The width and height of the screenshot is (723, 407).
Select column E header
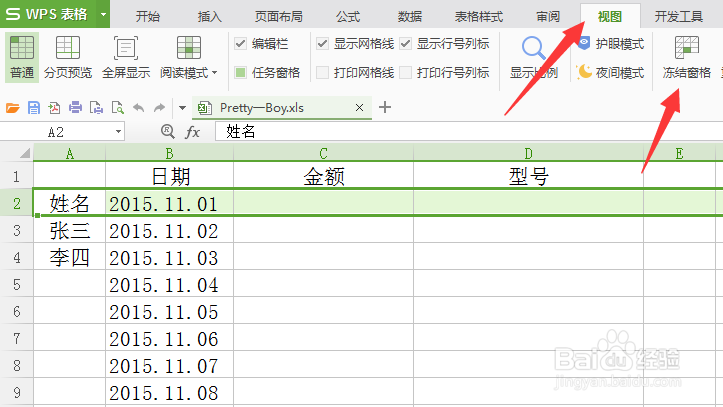(680, 153)
